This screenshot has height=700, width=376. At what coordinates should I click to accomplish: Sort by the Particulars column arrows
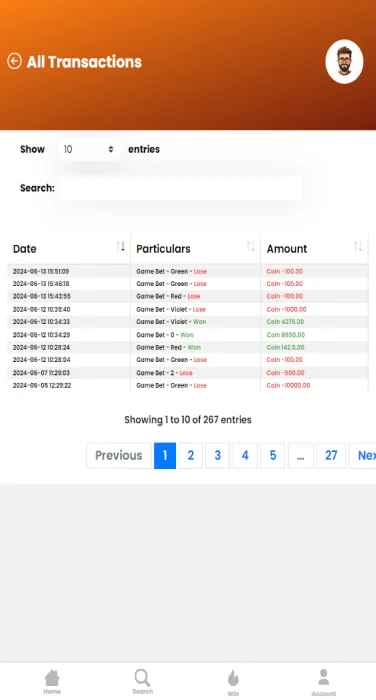tap(251, 246)
